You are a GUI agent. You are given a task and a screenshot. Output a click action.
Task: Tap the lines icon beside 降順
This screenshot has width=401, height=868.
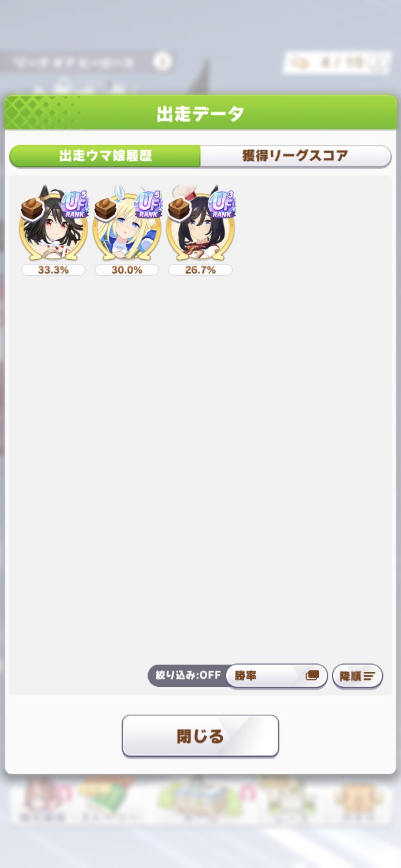point(370,676)
